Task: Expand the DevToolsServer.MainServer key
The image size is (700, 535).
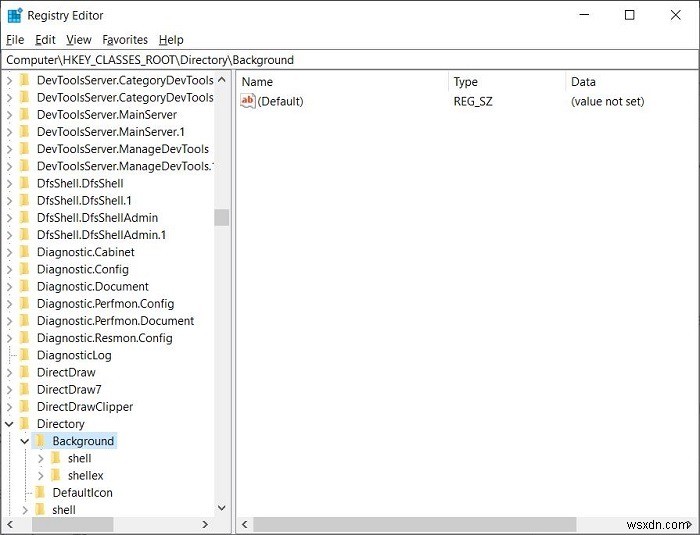Action: pos(9,115)
